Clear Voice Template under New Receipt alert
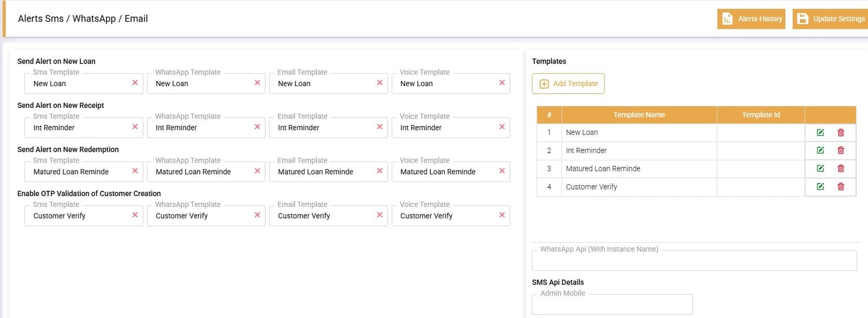Image resolution: width=868 pixels, height=318 pixels. (x=502, y=127)
